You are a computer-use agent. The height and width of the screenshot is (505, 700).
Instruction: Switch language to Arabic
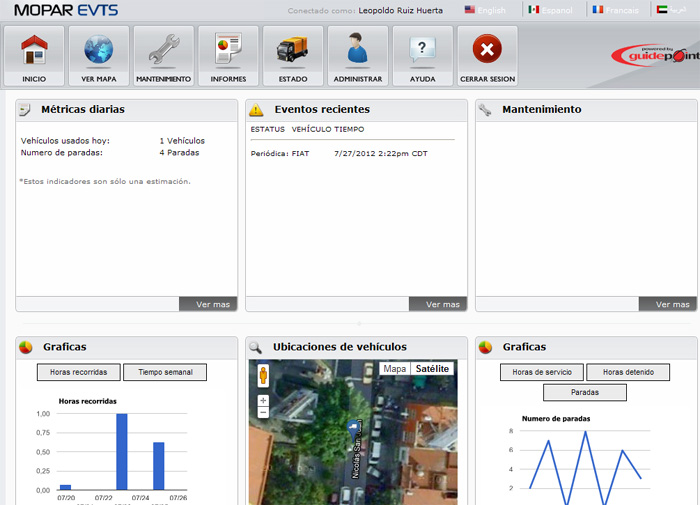(678, 9)
